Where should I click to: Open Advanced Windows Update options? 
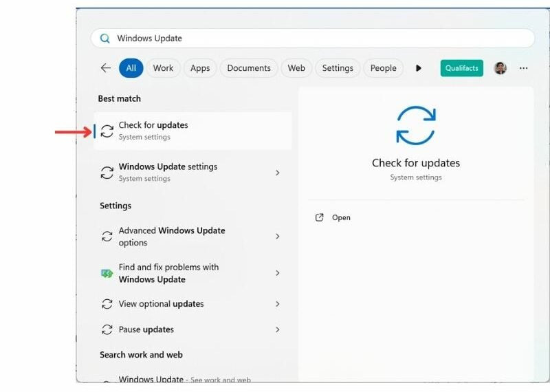coord(192,236)
